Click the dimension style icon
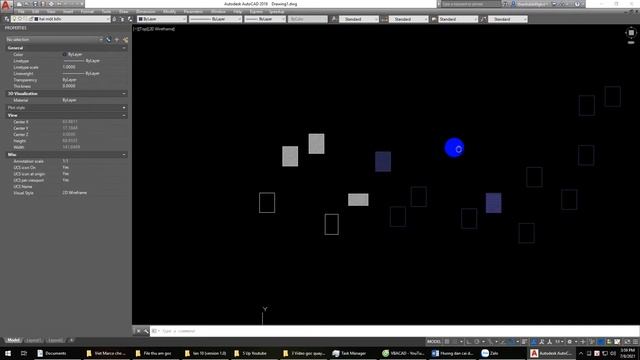This screenshot has height=360, width=640. coord(384,19)
